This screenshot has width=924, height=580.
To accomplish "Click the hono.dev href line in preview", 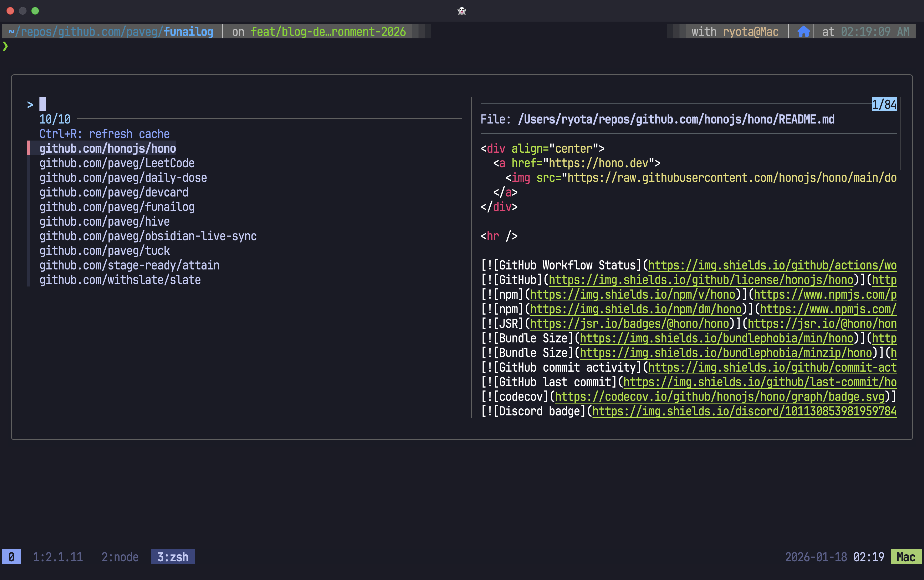I will 577,163.
